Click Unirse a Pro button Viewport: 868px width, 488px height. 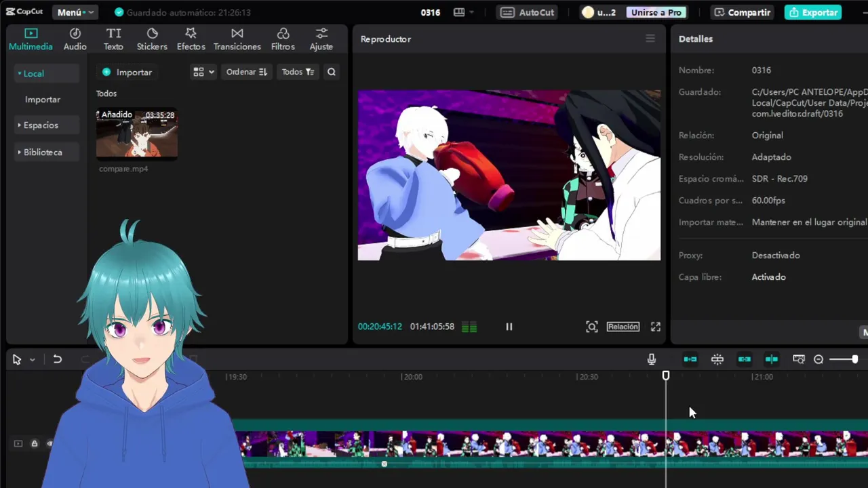[x=656, y=12]
